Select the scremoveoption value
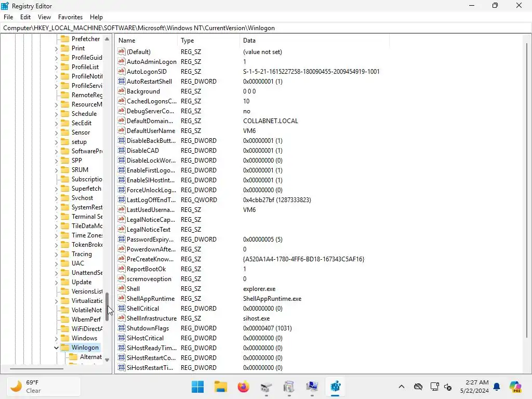This screenshot has width=532, height=399. 149,279
